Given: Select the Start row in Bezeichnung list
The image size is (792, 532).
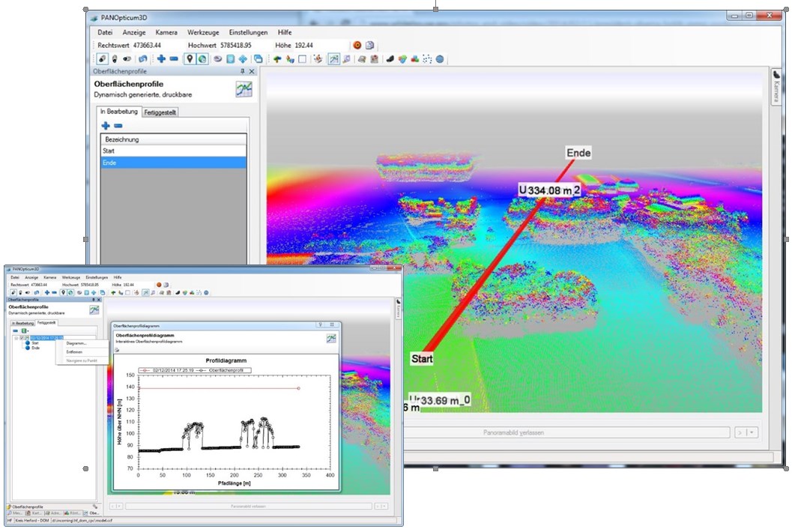Looking at the screenshot, I should point(174,151).
